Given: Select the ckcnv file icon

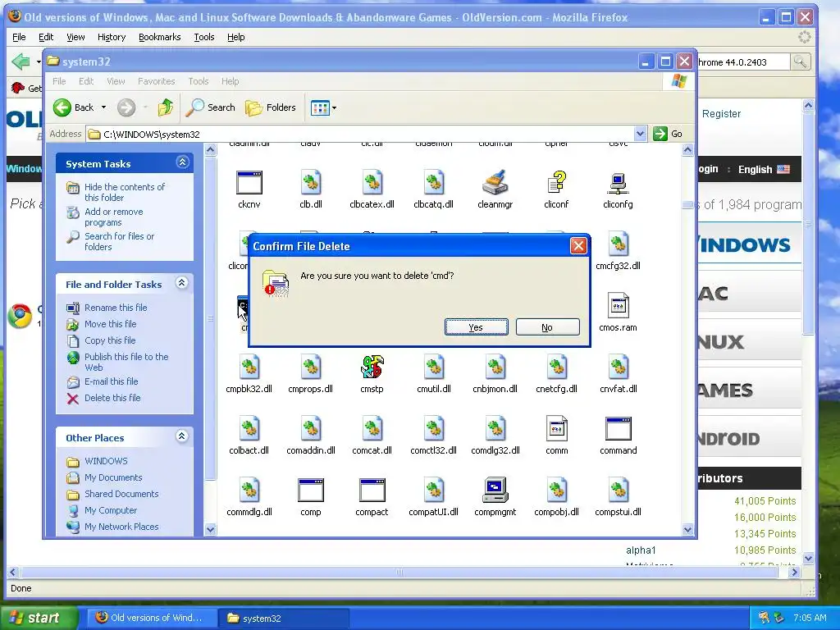Looking at the screenshot, I should click(x=249, y=183).
